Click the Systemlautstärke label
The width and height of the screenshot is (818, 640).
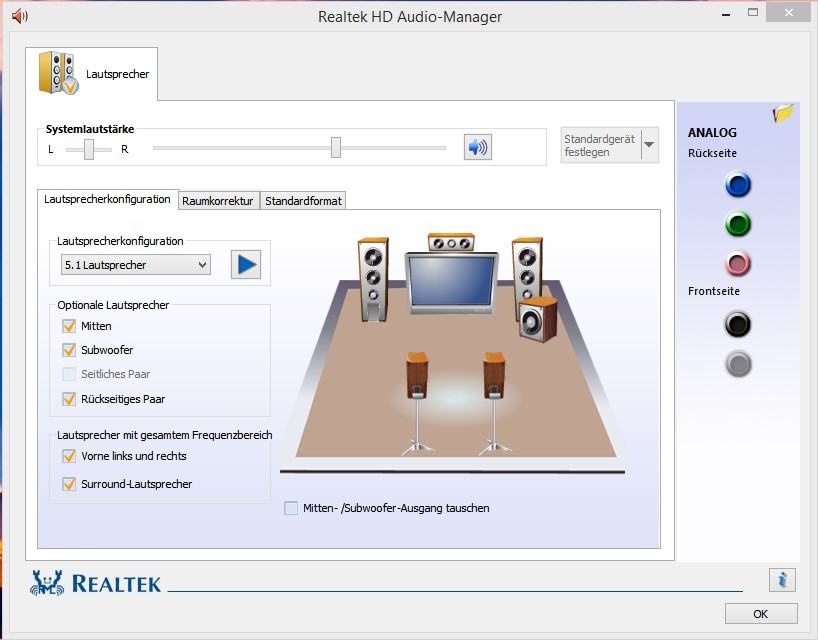[90, 129]
